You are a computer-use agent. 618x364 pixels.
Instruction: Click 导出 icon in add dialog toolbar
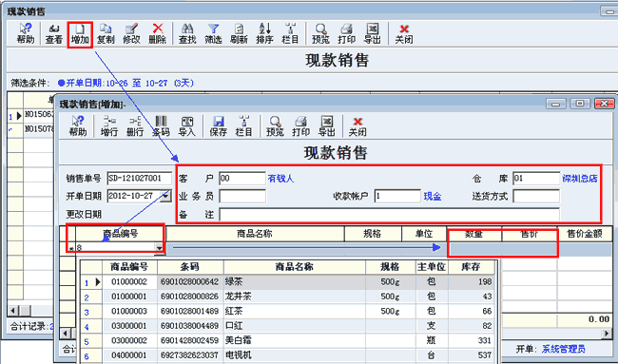[326, 126]
